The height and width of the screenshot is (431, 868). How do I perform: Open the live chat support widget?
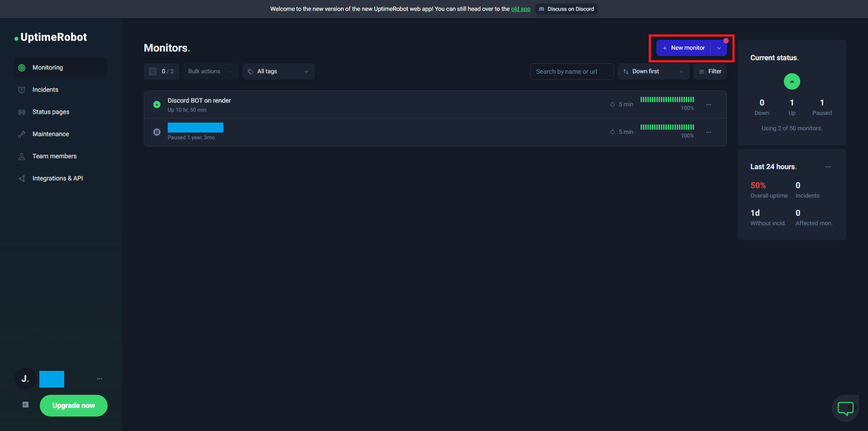845,408
